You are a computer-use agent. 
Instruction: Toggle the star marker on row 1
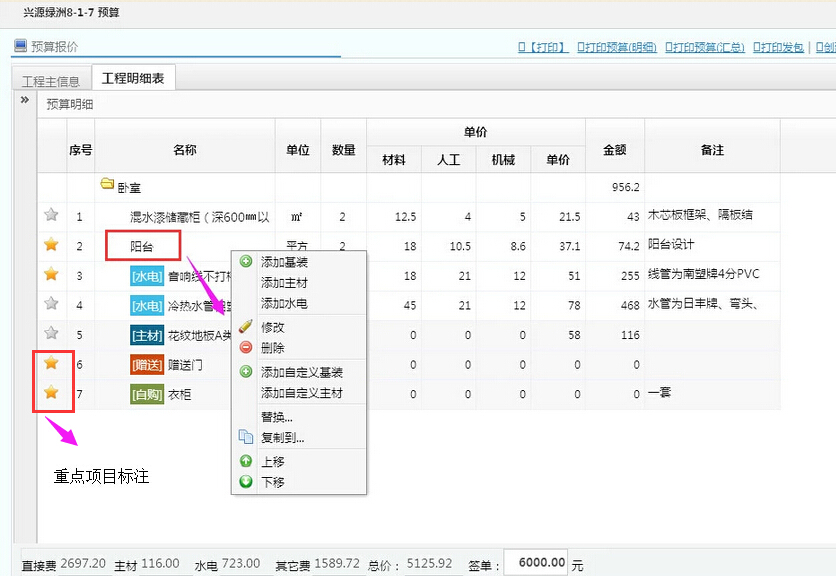51,215
